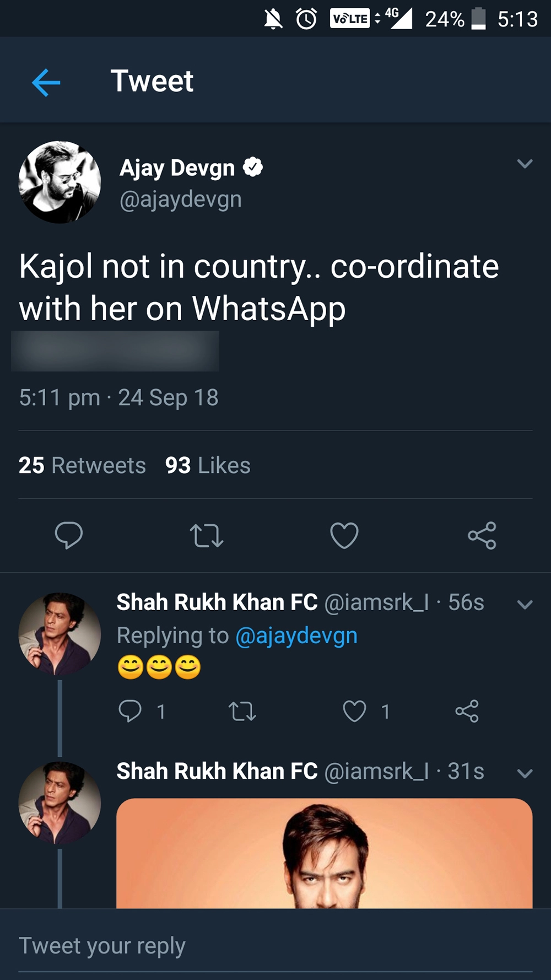551x980 pixels.
Task: Reply to the emoji reply from Shah Rukh Khan FC
Action: [131, 711]
